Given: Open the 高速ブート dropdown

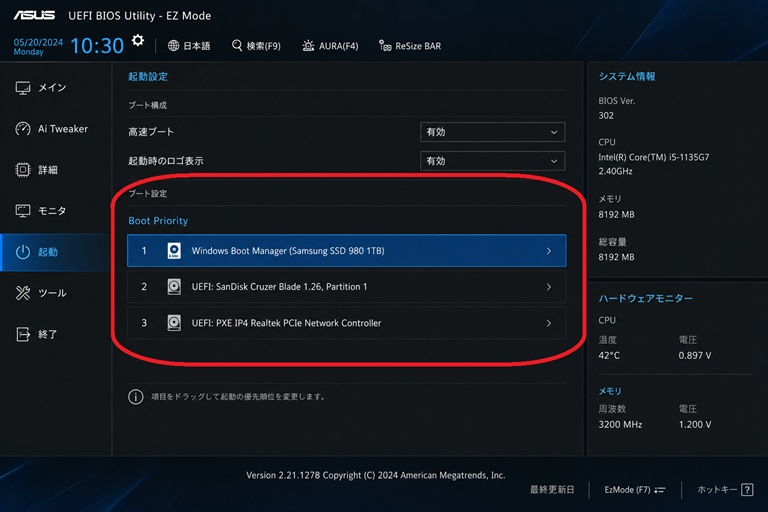Looking at the screenshot, I should click(492, 132).
